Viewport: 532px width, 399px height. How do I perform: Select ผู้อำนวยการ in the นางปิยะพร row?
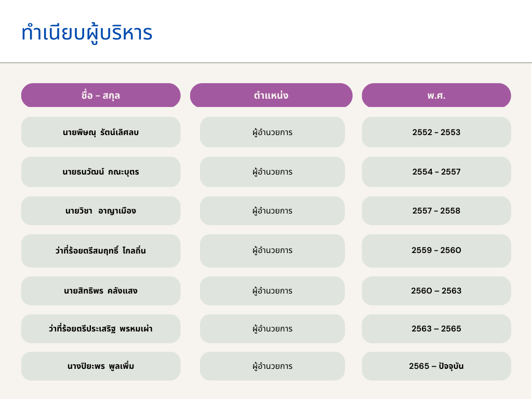[272, 366]
